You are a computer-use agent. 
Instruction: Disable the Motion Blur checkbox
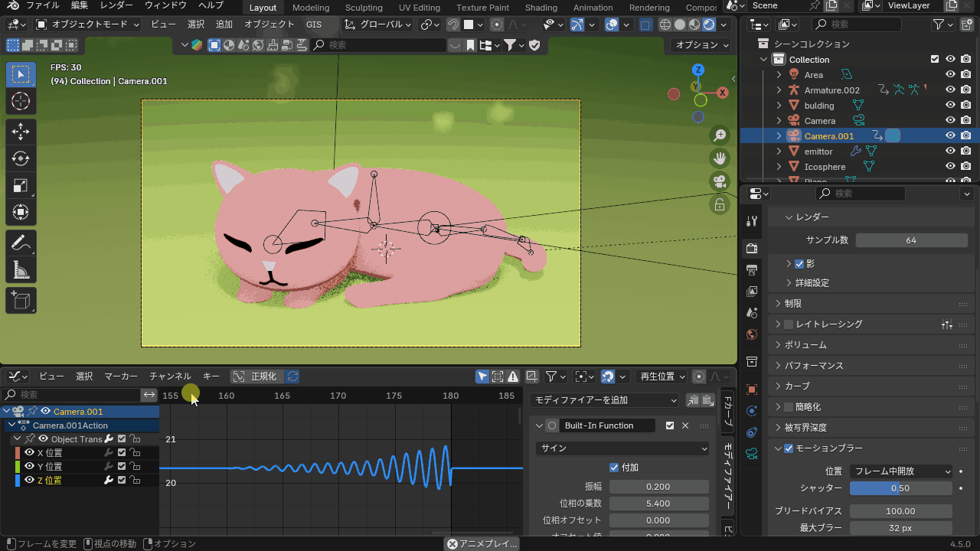(789, 448)
